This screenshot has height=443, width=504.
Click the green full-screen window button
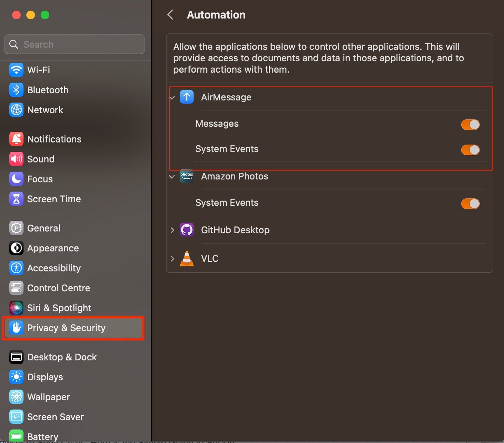coord(45,15)
